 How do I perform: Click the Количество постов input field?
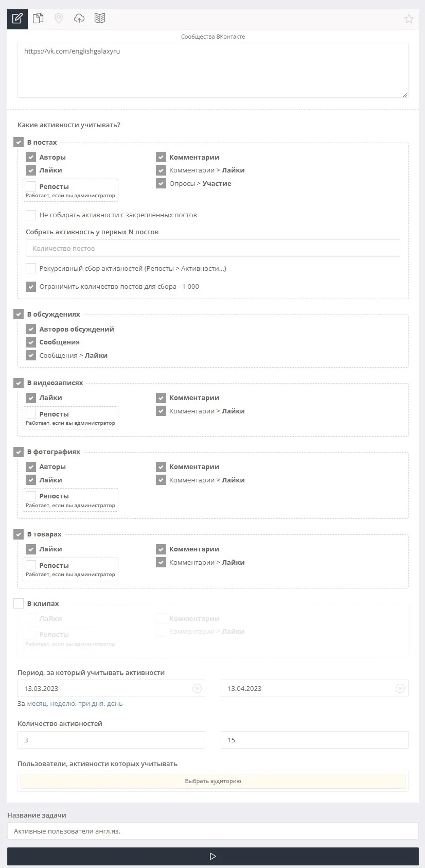coord(213,248)
